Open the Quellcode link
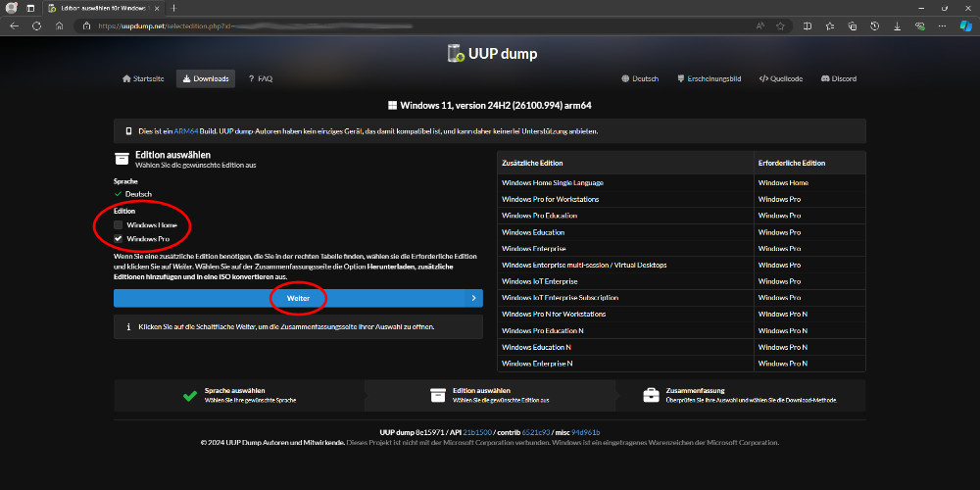The width and height of the screenshot is (980, 490). pyautogui.click(x=781, y=78)
